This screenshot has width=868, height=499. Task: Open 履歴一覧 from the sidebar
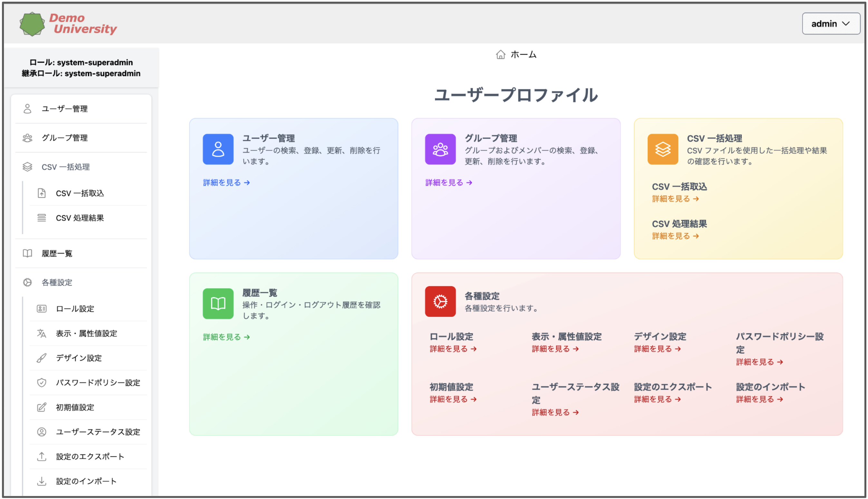[57, 253]
